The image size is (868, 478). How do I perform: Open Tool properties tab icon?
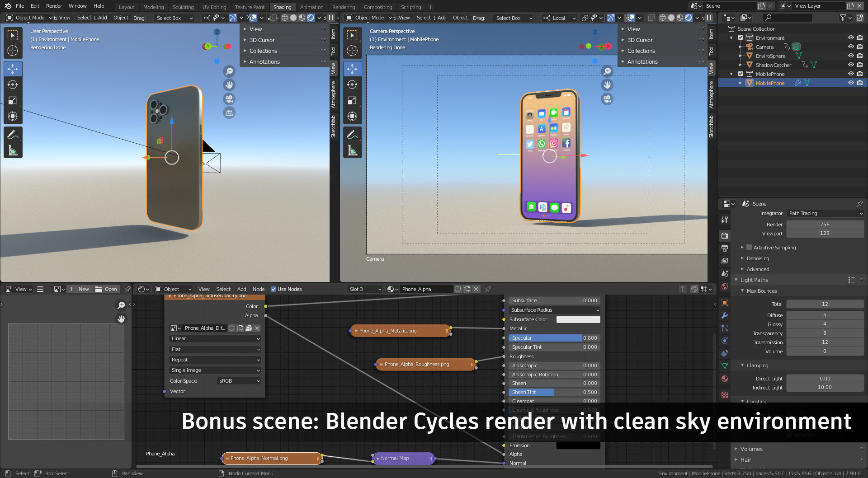[725, 219]
